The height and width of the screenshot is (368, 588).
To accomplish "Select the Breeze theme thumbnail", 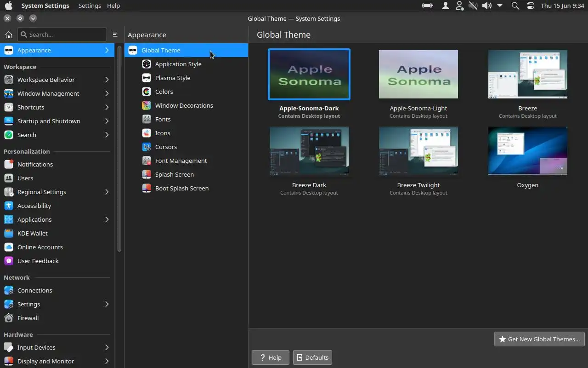I will click(528, 74).
